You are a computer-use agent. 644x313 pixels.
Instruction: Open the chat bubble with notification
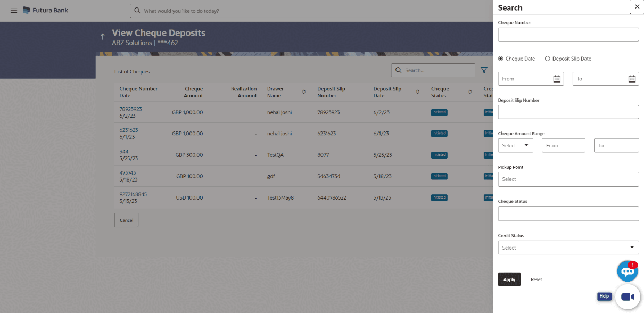click(628, 271)
